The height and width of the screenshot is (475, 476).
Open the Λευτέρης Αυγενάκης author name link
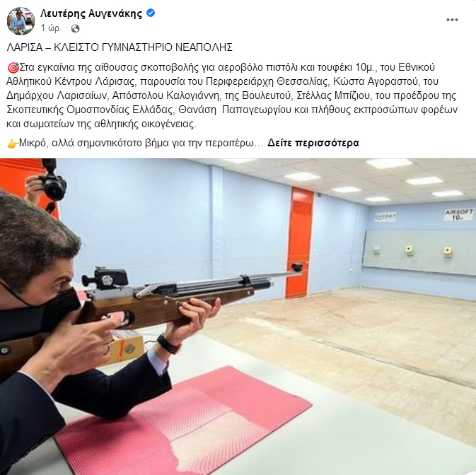pos(91,13)
